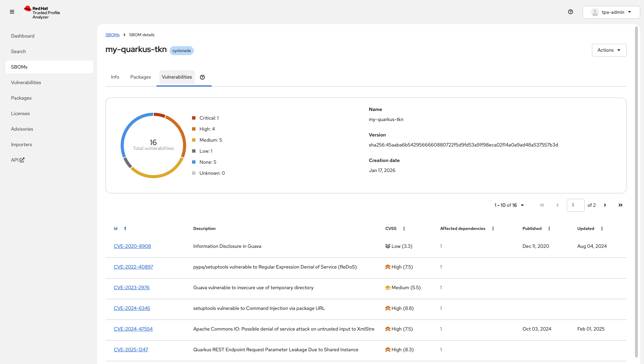The width and height of the screenshot is (644, 364).
Task: Toggle the hamburger navigation menu
Action: pos(12,12)
